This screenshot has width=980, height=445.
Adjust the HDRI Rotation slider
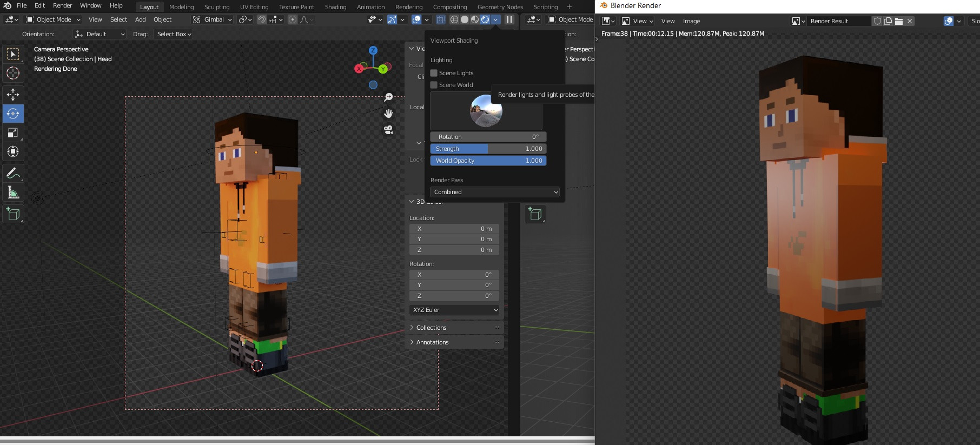point(488,137)
